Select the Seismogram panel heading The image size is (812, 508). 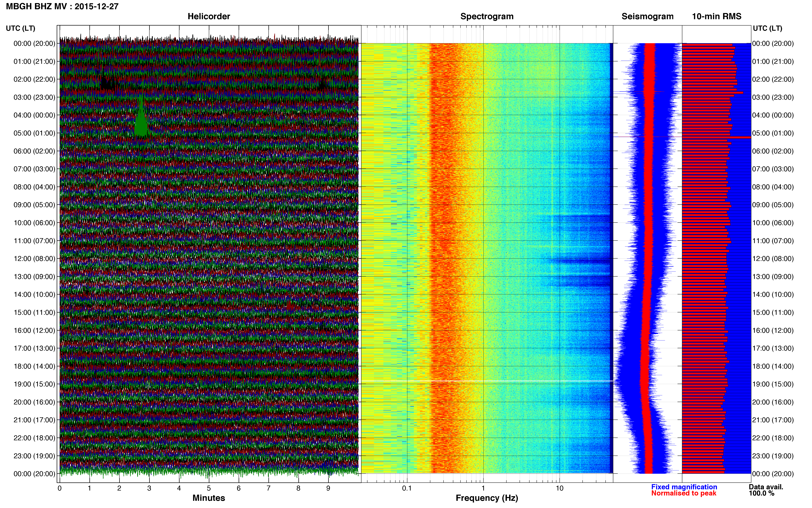point(648,16)
